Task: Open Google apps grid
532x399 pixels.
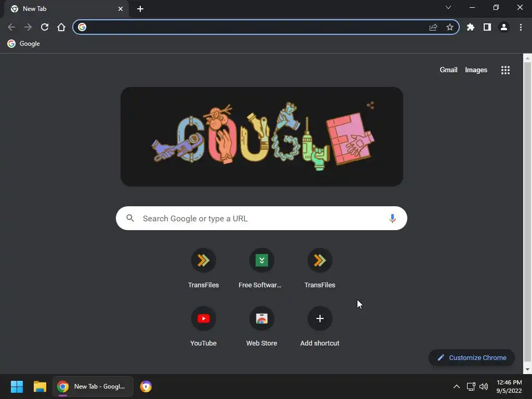Action: click(x=506, y=70)
